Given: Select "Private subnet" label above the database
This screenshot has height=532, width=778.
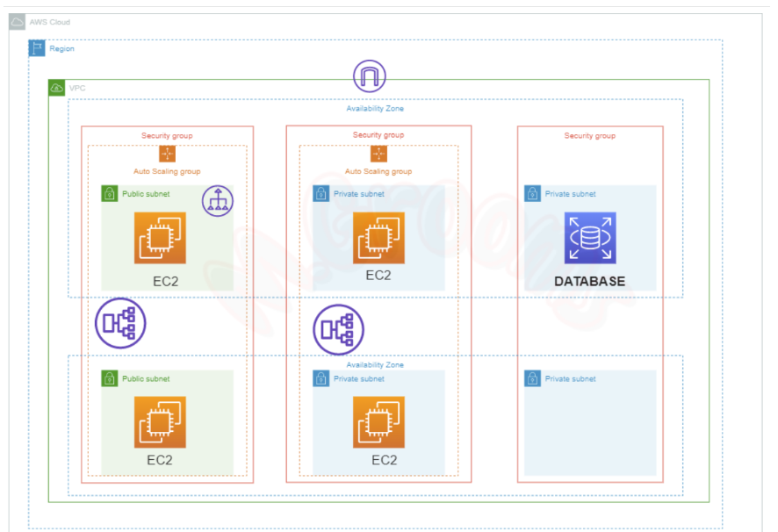Looking at the screenshot, I should (571, 193).
